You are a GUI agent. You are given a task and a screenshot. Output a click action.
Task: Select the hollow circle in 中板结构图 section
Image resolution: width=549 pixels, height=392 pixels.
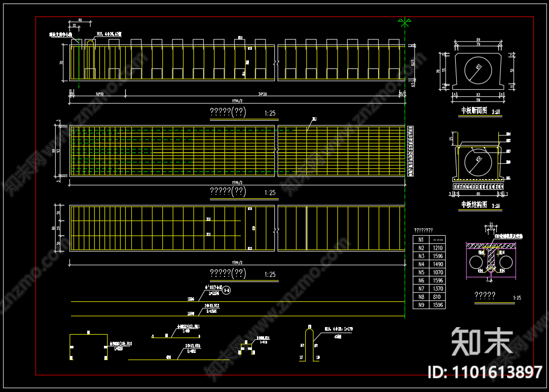[478, 162]
